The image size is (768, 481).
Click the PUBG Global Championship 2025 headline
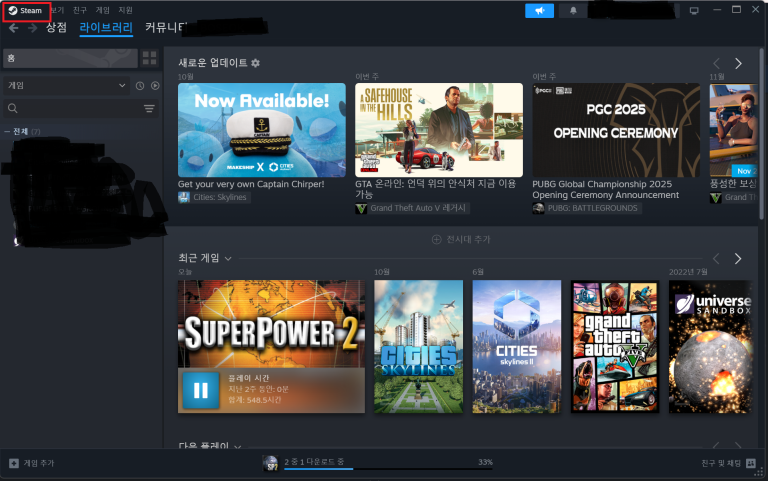605,190
